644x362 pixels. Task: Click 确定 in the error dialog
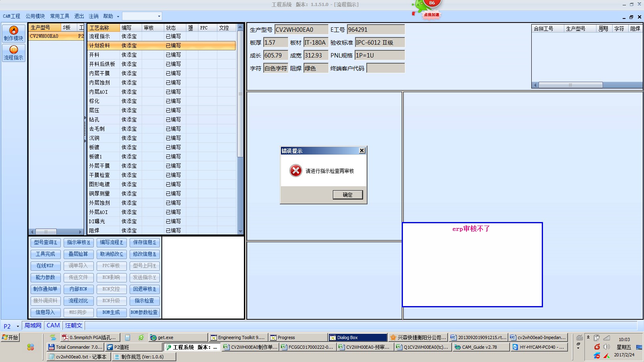click(348, 195)
